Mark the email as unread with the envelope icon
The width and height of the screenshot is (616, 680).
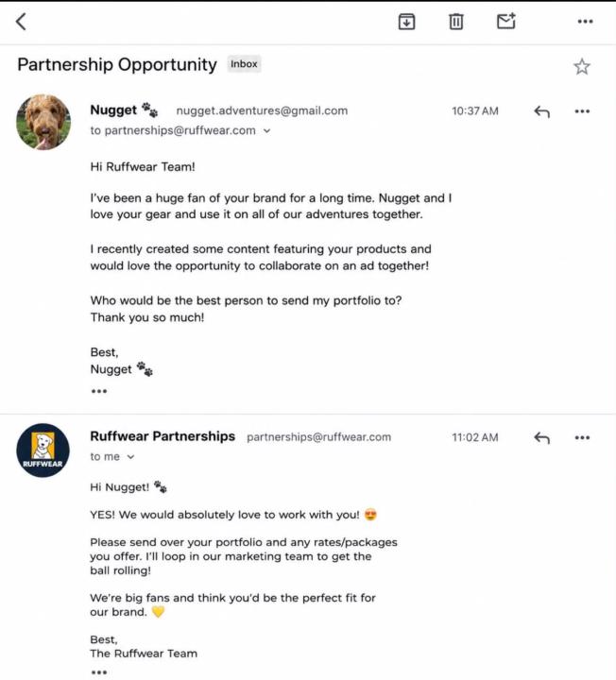[x=505, y=21]
